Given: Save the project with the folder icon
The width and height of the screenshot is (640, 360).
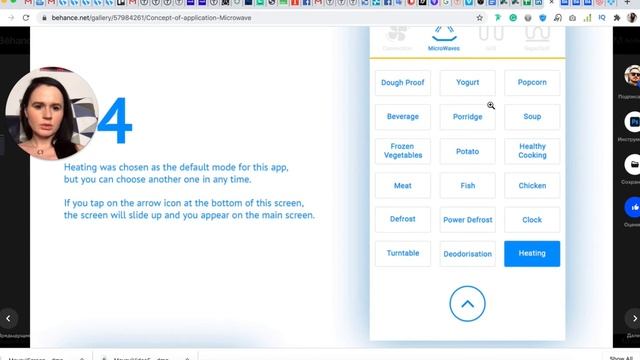Looking at the screenshot, I should (633, 164).
